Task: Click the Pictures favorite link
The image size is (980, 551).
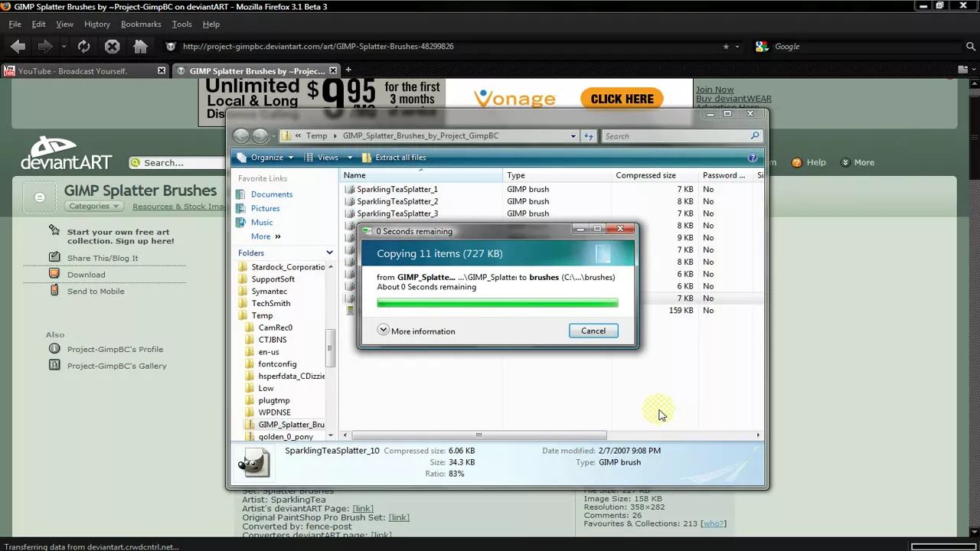Action: point(265,208)
